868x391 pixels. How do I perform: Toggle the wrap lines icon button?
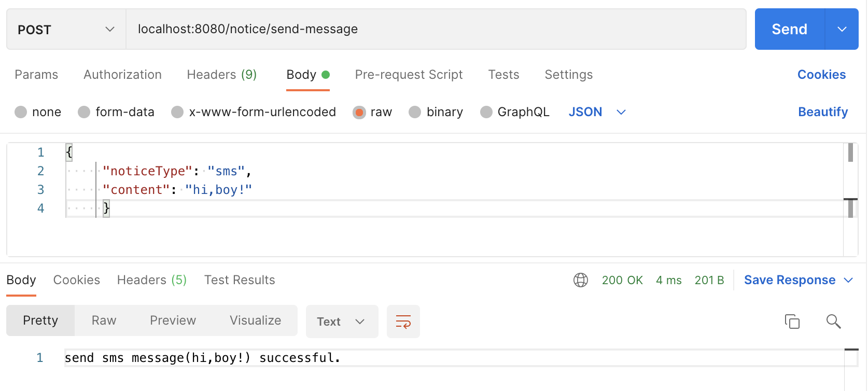(403, 322)
